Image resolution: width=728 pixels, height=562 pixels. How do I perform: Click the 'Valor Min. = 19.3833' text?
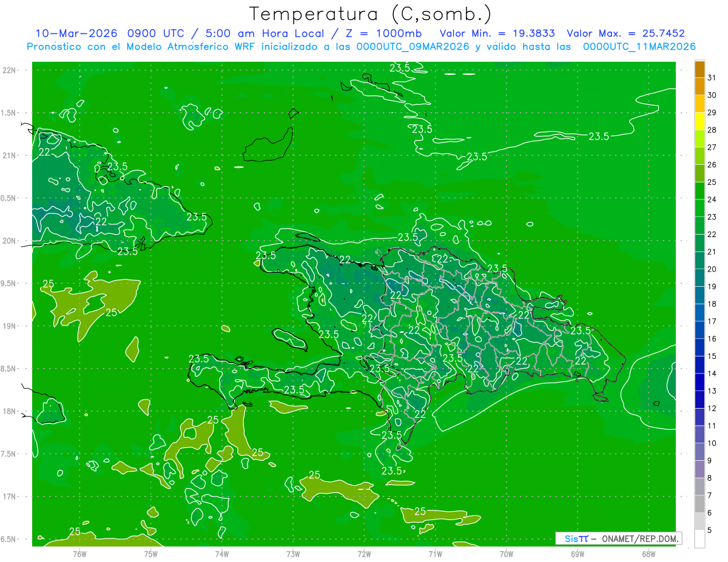pos(497,33)
